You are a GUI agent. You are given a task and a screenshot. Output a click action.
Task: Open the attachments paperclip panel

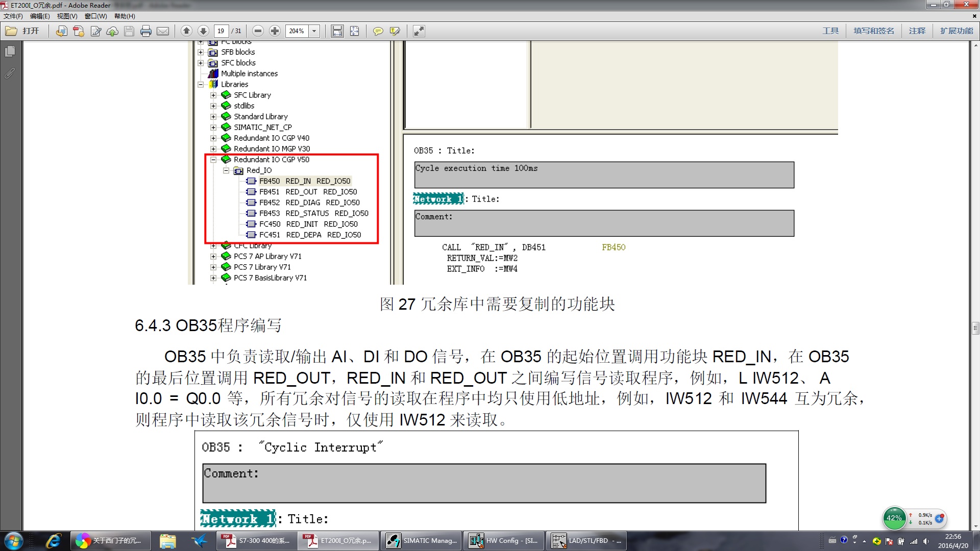(10, 73)
